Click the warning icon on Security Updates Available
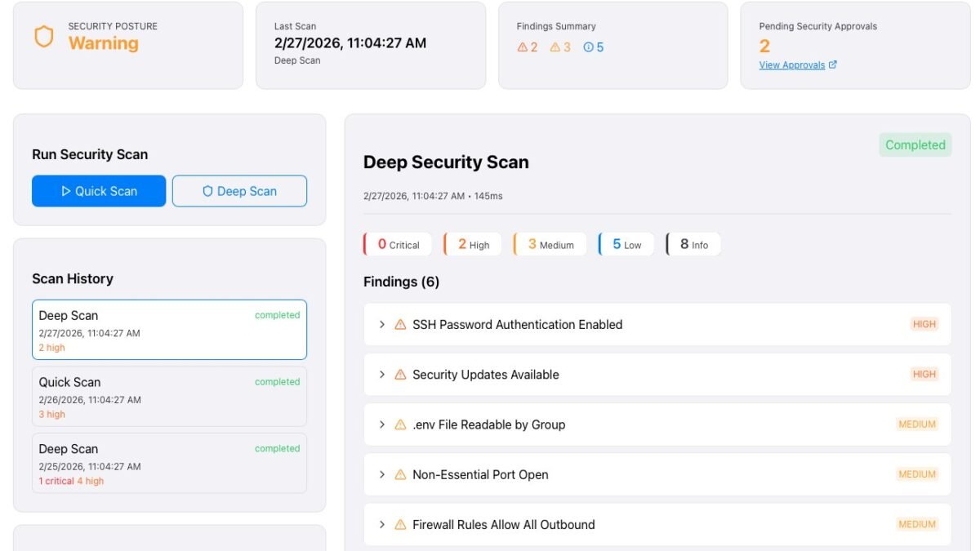The height and width of the screenshot is (551, 980). pos(400,375)
